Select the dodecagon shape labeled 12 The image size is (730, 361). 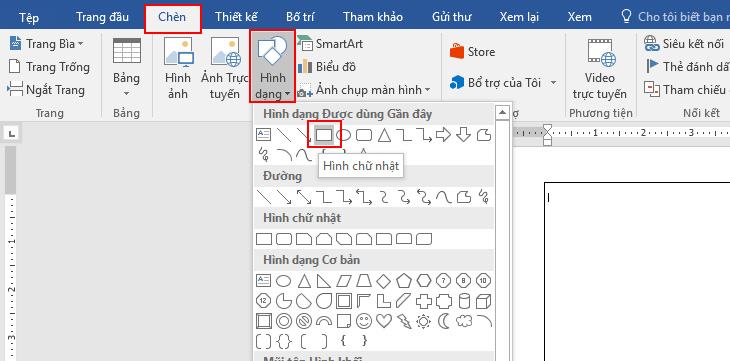[x=264, y=301]
